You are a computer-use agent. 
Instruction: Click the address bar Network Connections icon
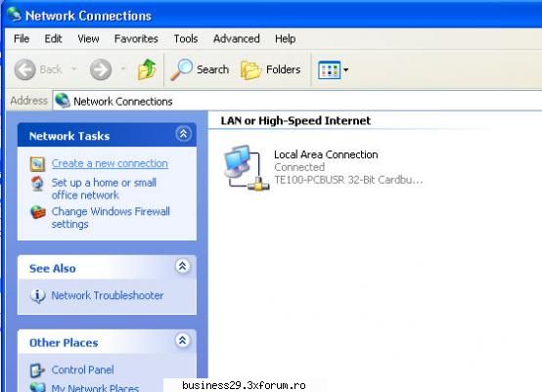coord(63,101)
